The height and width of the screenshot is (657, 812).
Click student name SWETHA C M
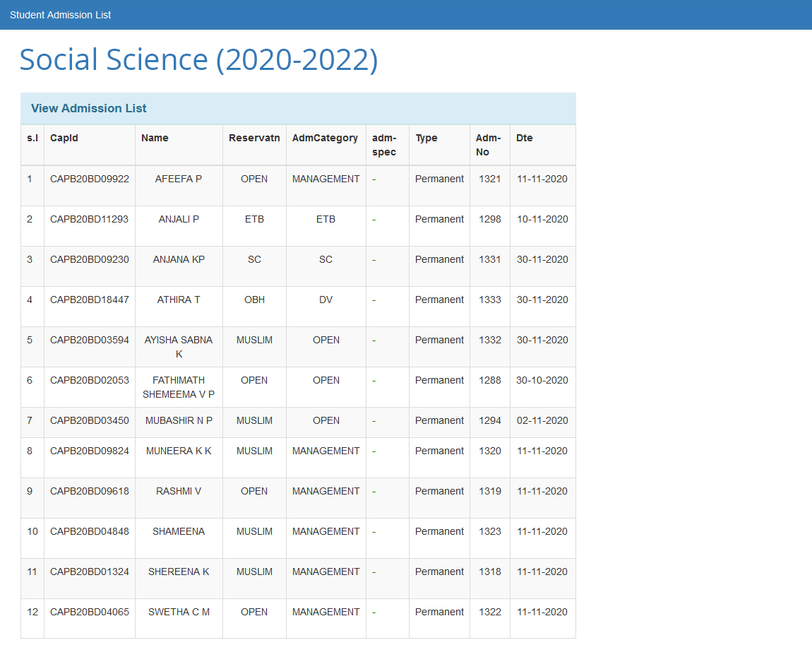coord(179,612)
